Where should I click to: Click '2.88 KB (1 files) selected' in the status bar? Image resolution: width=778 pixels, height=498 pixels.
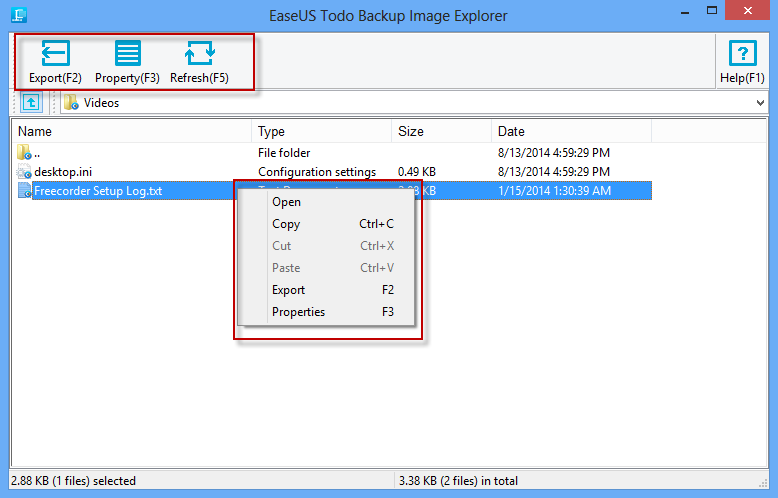point(73,481)
